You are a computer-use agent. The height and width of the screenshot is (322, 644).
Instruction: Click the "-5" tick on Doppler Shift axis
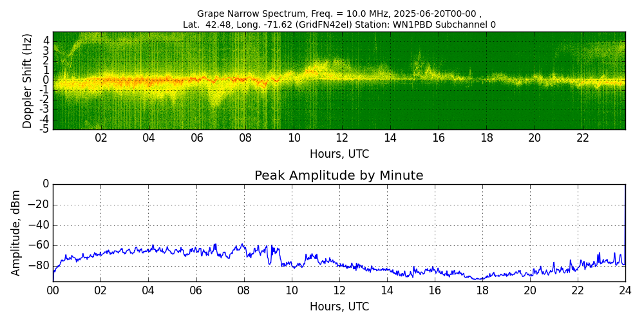coord(44,129)
